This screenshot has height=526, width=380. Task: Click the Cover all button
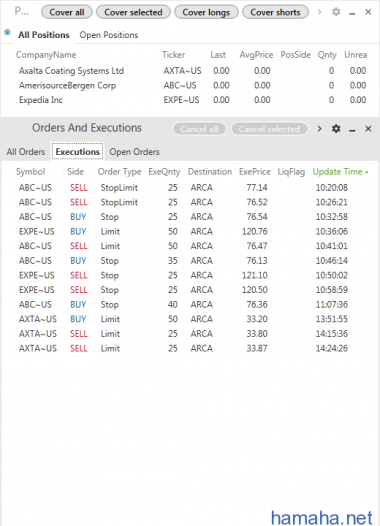tap(67, 12)
